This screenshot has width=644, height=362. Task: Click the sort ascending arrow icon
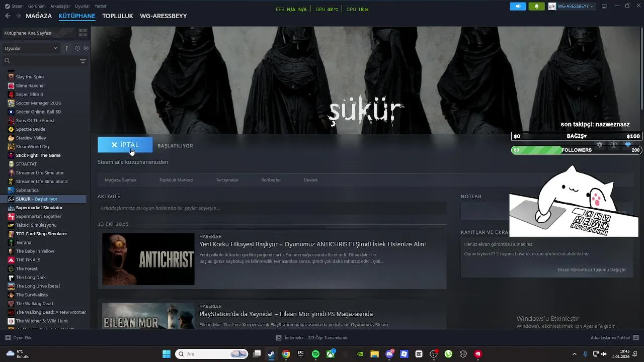pos(66,48)
